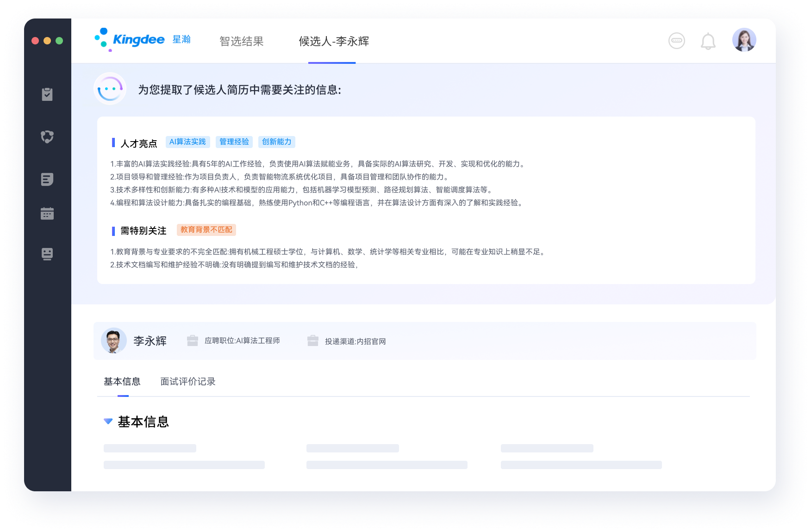
Task: Select the 基本信息 tab
Action: [122, 382]
